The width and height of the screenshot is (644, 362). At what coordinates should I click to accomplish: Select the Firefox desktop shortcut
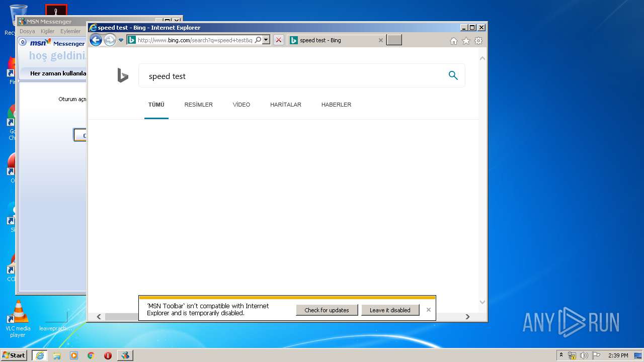coord(11,70)
